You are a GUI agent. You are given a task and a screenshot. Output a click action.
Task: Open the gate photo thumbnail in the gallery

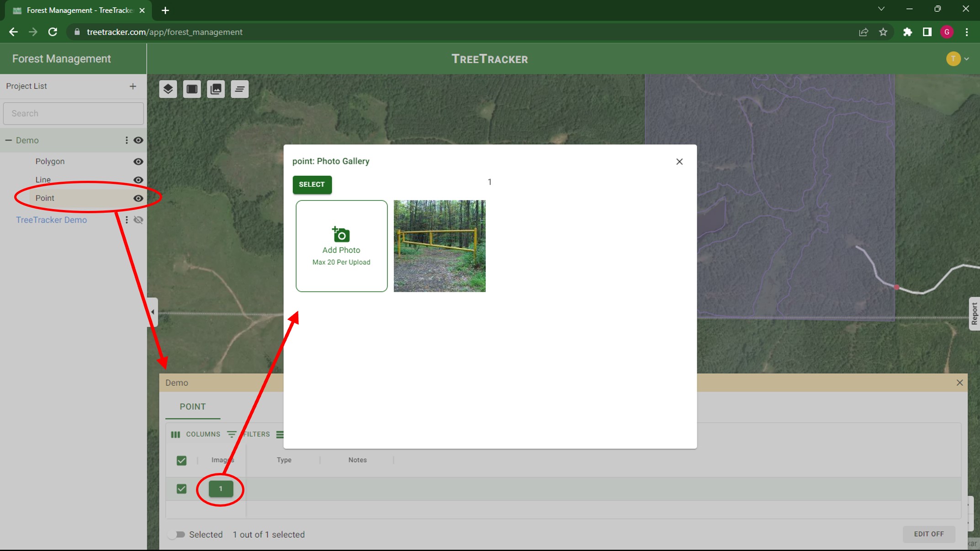pos(440,246)
